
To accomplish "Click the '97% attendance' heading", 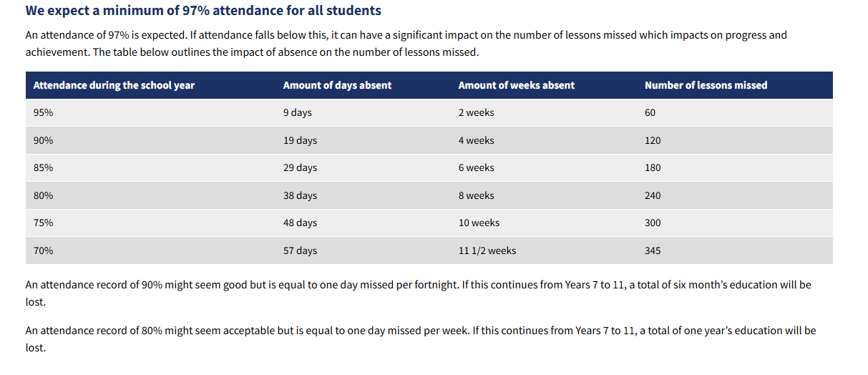I will [x=203, y=11].
